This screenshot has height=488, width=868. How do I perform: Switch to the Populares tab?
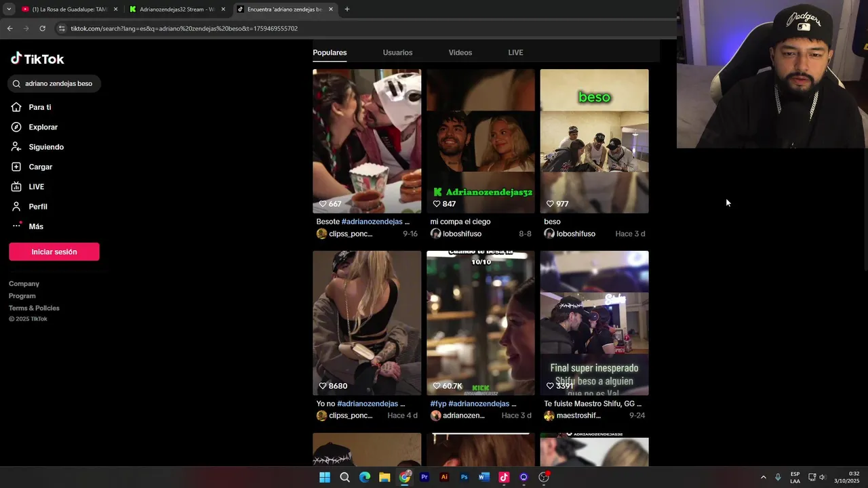[330, 52]
